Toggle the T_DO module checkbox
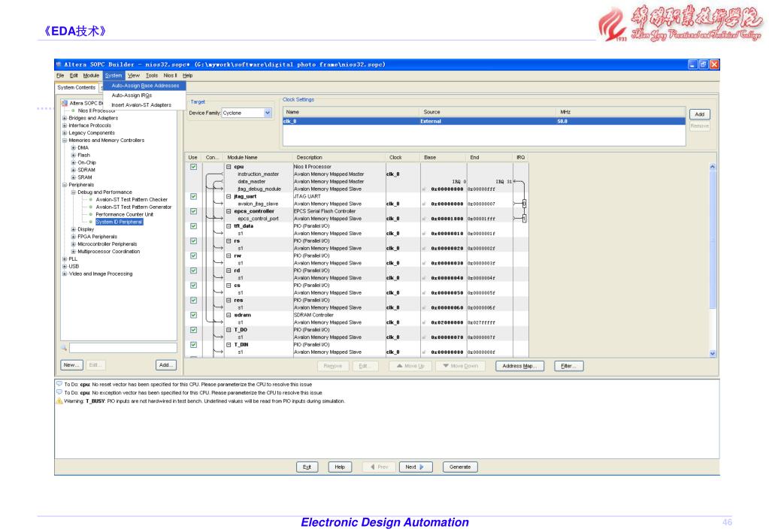Viewport: 769px width, 532px height. (x=194, y=330)
